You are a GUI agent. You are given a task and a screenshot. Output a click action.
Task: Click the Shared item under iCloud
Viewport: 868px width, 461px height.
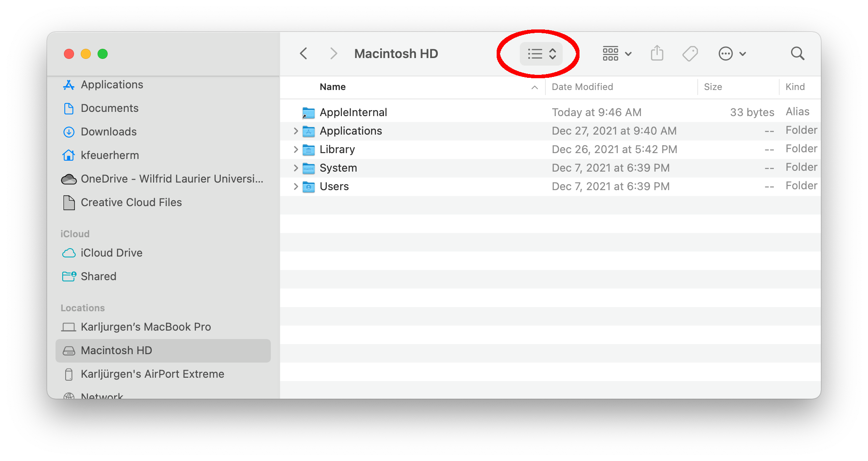[x=98, y=276]
